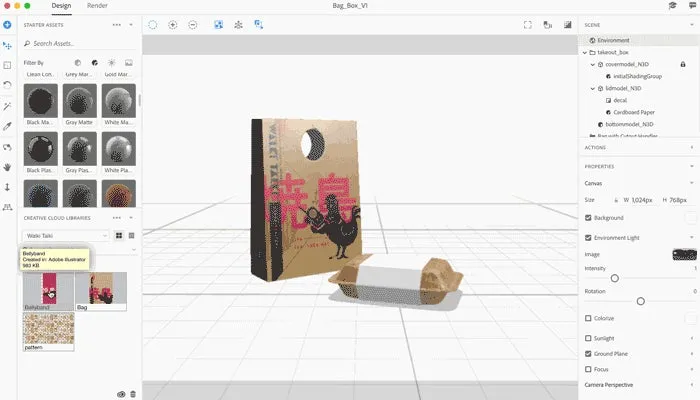
Task: Open Starter Assets more options menu
Action: pyautogui.click(x=117, y=25)
